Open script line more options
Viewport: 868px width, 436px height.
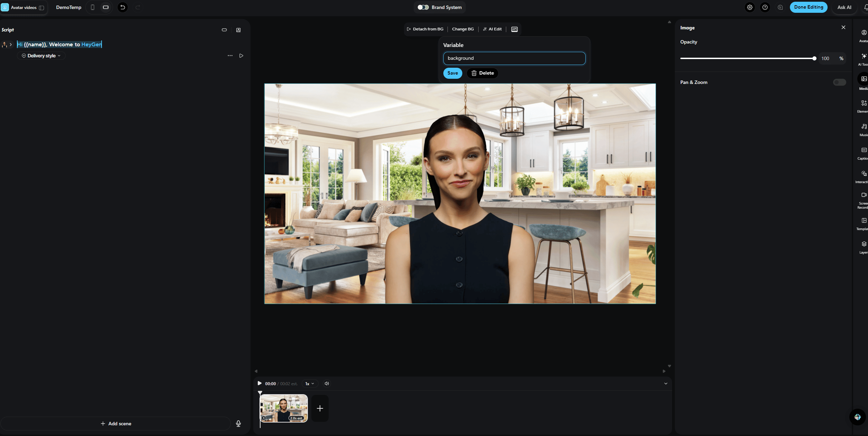pos(230,56)
